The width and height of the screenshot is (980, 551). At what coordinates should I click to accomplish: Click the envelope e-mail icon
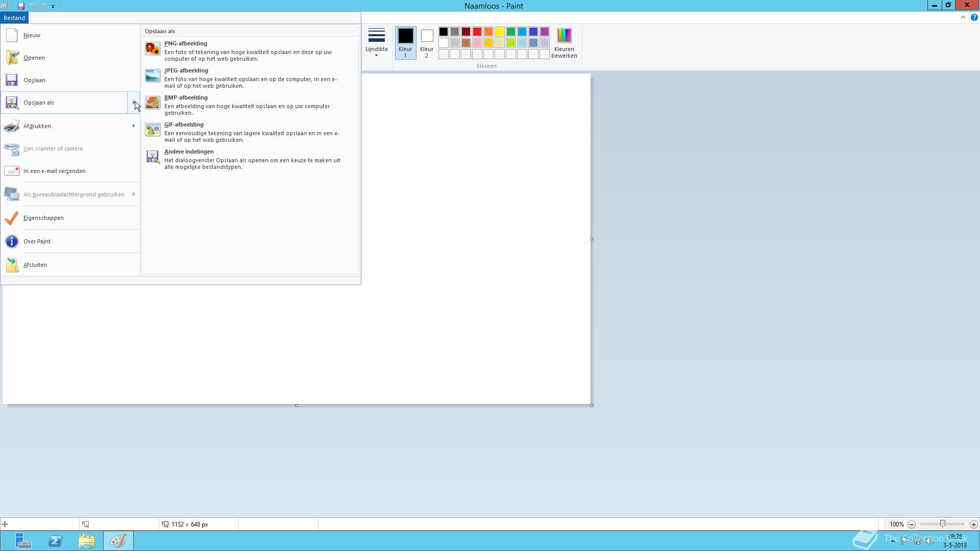click(x=12, y=171)
